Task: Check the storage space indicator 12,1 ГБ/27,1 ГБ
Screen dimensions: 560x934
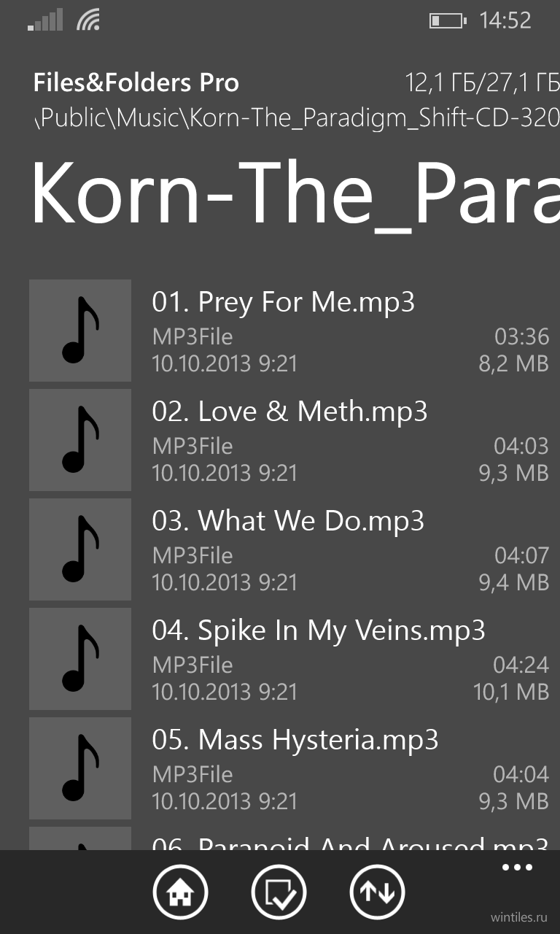Action: click(482, 84)
